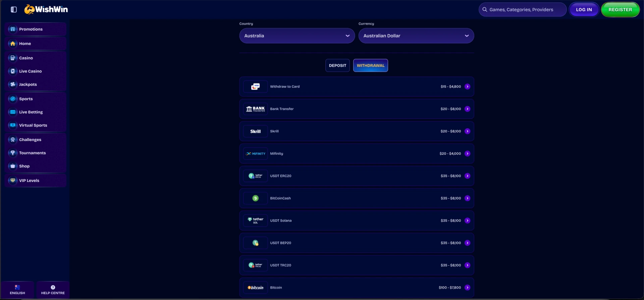Image resolution: width=644 pixels, height=300 pixels.
Task: Expand the USDT Solana row arrow
Action: point(467,221)
